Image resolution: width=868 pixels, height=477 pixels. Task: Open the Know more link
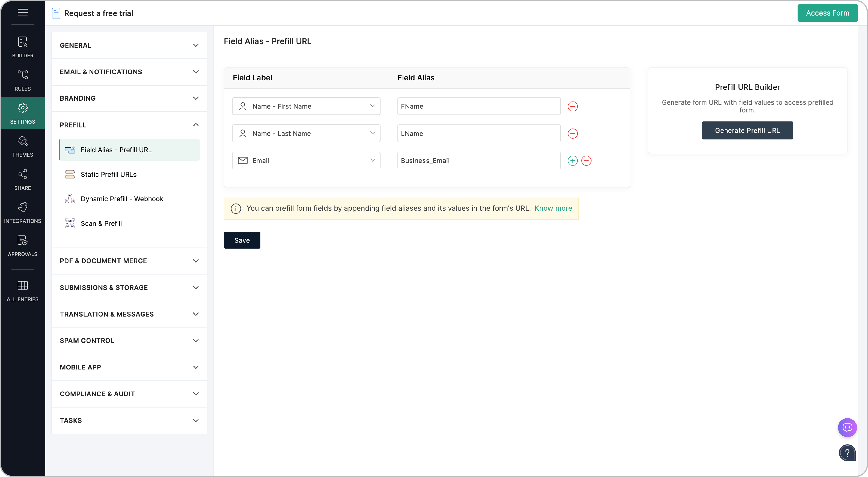pyautogui.click(x=553, y=208)
